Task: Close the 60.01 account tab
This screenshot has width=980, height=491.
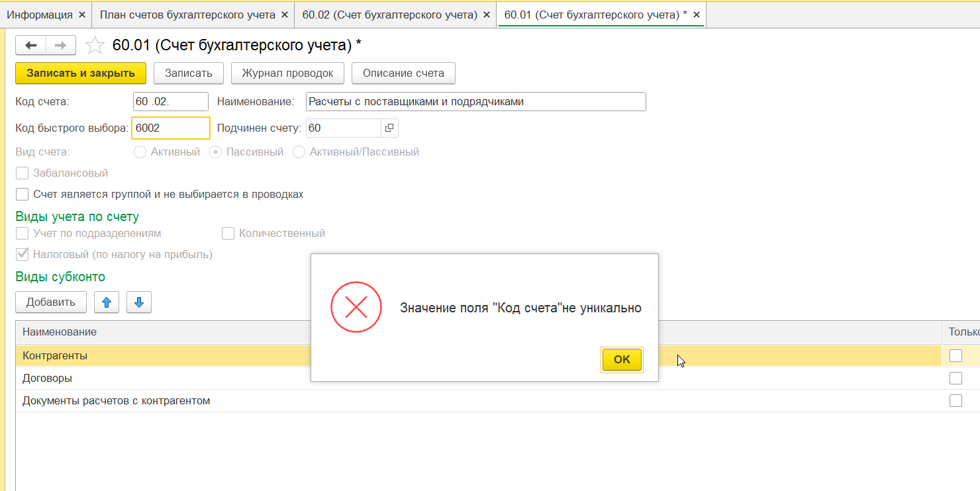Action: [x=697, y=15]
